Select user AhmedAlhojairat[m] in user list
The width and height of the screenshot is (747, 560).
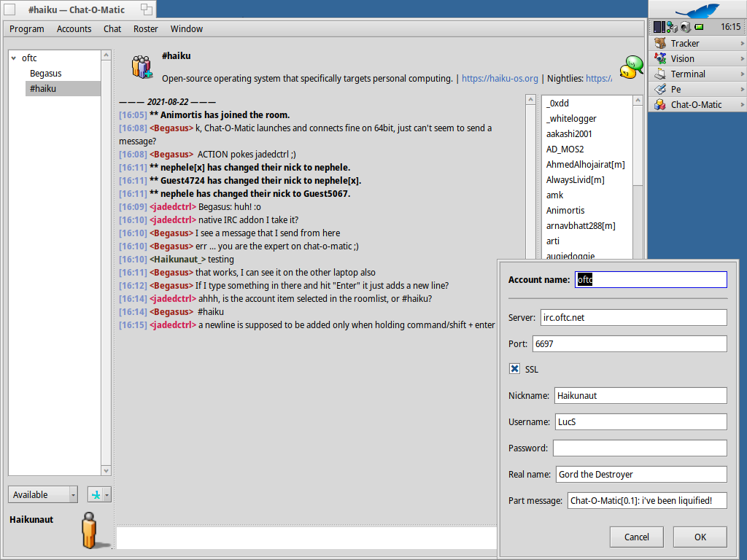[x=587, y=164]
